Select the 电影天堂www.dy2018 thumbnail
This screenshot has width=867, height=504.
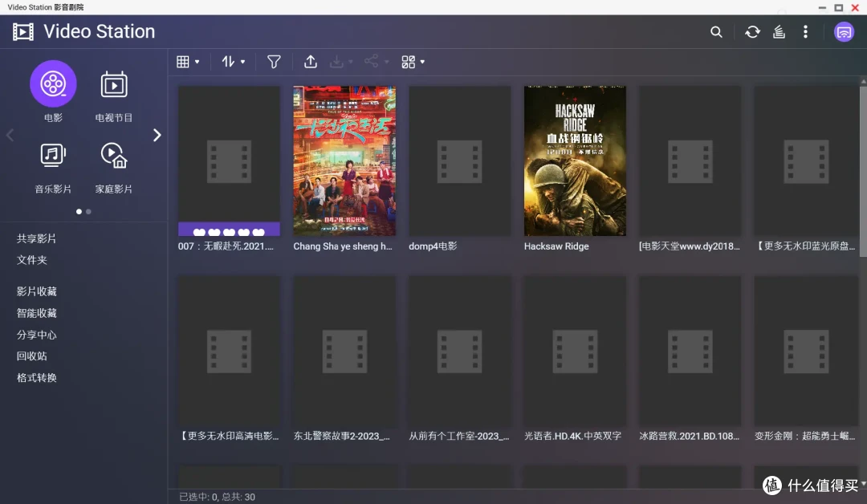(x=690, y=161)
